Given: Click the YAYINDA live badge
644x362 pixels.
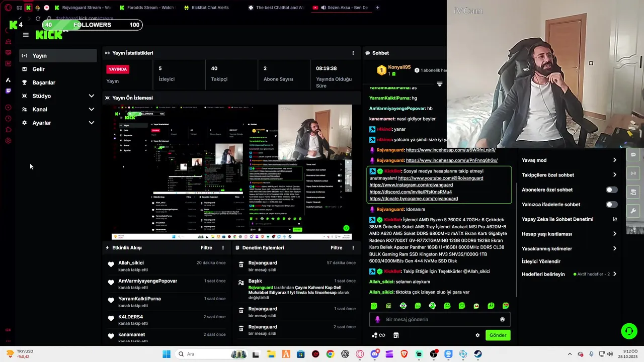Looking at the screenshot, I should point(118,69).
